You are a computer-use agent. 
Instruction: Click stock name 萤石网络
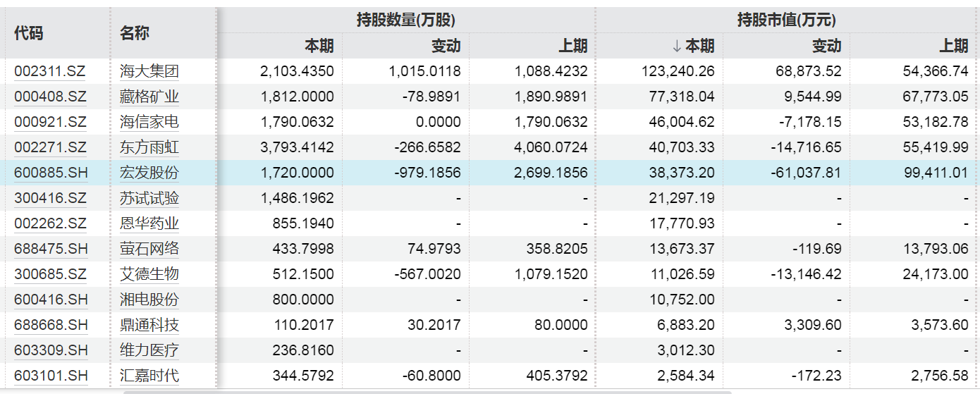pos(149,249)
